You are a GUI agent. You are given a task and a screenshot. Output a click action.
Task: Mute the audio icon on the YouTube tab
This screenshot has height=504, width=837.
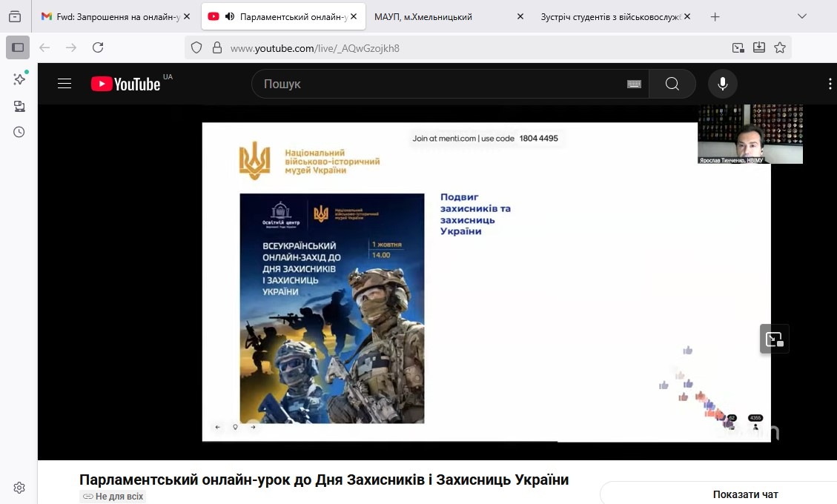[x=230, y=16]
